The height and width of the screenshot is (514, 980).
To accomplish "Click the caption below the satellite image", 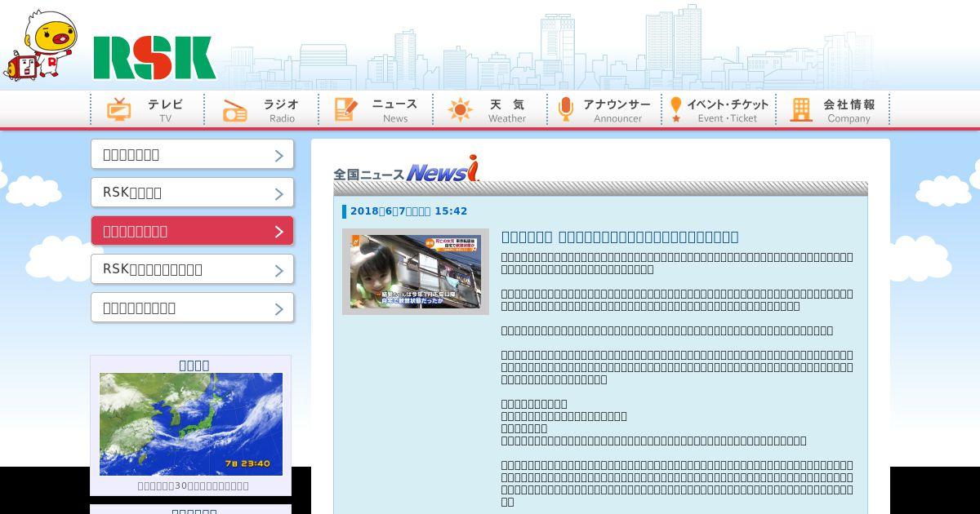I will [194, 485].
